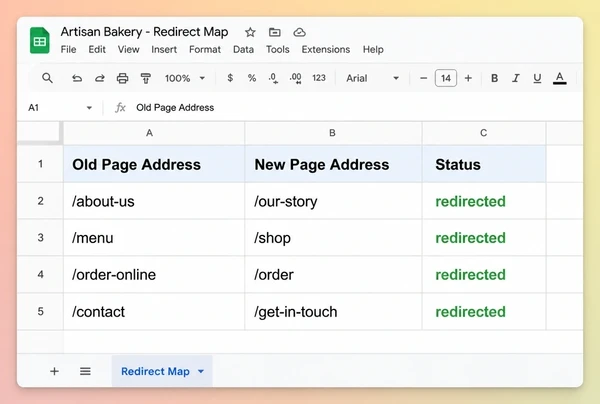This screenshot has height=404, width=600.
Task: Star the Artisan Bakery document
Action: [250, 32]
